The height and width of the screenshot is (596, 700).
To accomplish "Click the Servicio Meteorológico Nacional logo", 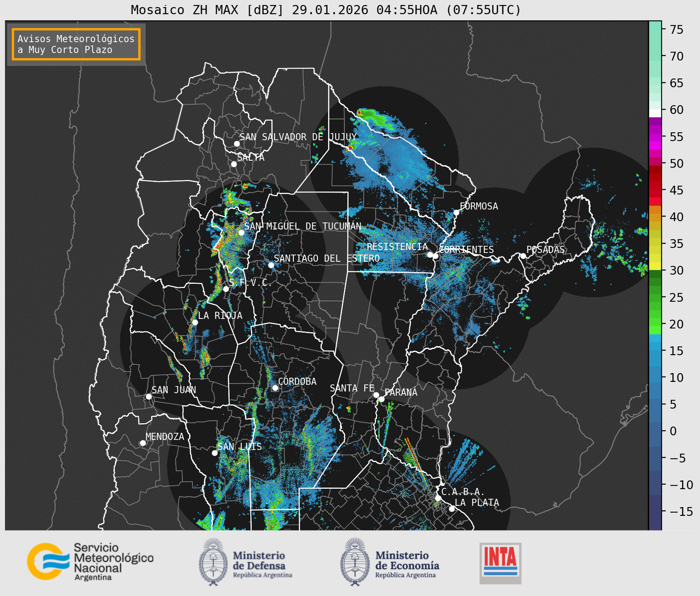I will (91, 561).
